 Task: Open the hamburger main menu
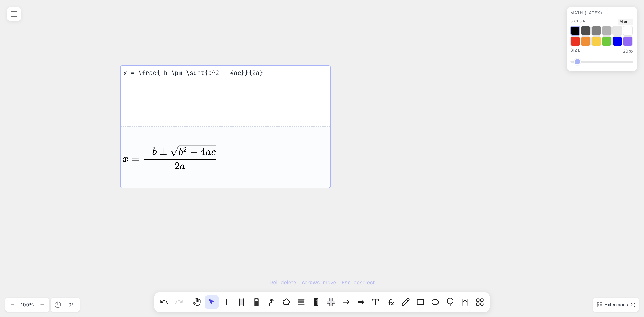click(x=14, y=14)
